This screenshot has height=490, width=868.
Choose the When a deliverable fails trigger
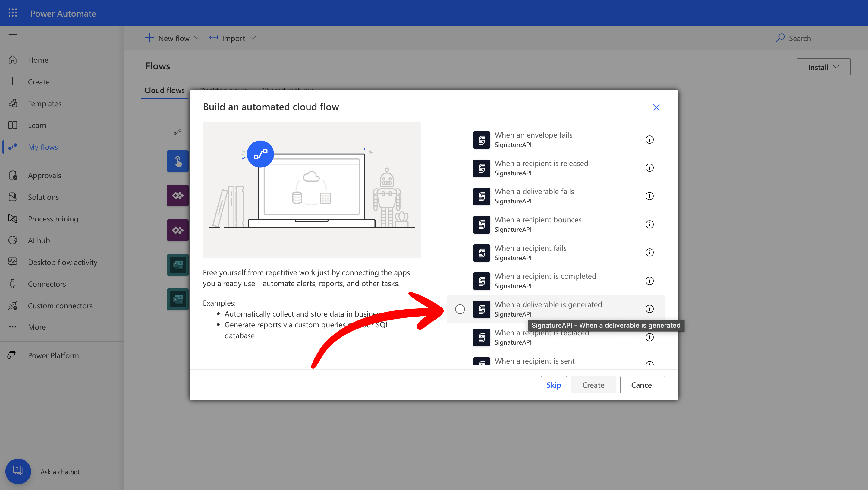pos(534,192)
